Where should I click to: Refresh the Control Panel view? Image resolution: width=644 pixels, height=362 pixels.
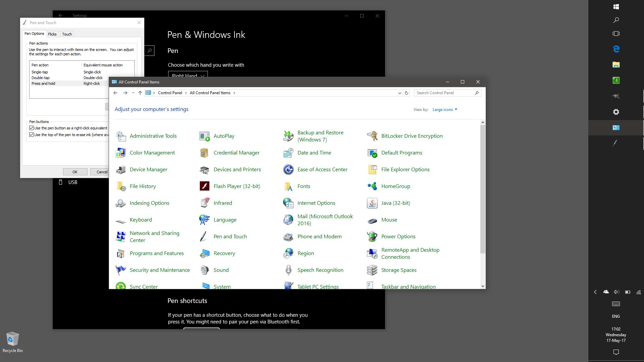click(x=407, y=93)
